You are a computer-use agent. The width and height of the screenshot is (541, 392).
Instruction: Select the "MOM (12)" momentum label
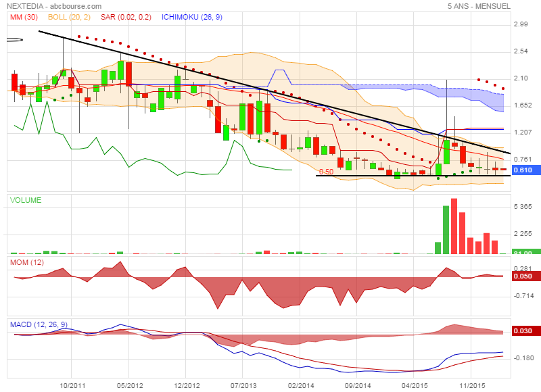click(27, 263)
